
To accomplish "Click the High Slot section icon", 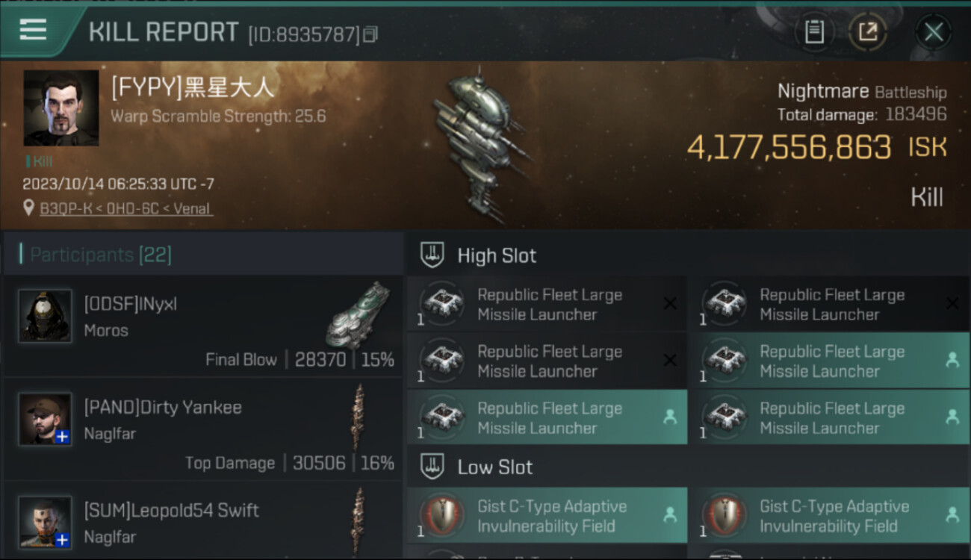I will coord(432,255).
